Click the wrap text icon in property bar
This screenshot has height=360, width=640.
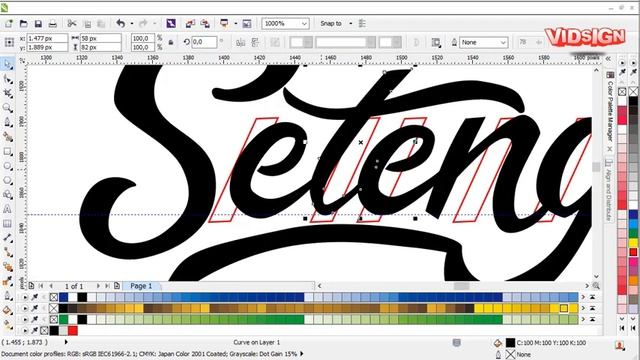436,42
